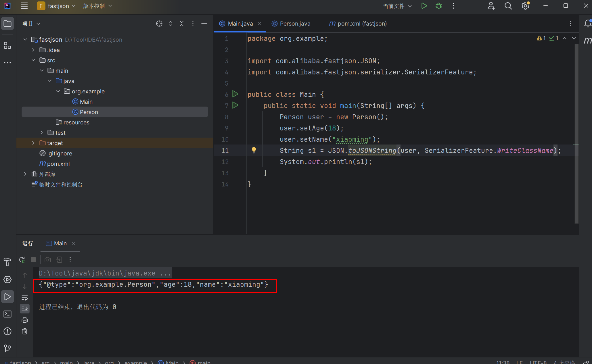Close the Main.java editor tab

coord(259,24)
